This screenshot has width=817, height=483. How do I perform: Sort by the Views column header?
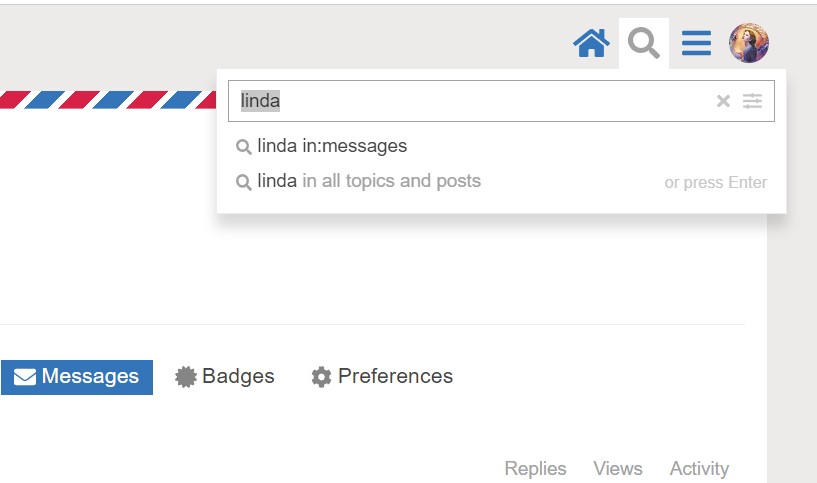point(617,468)
